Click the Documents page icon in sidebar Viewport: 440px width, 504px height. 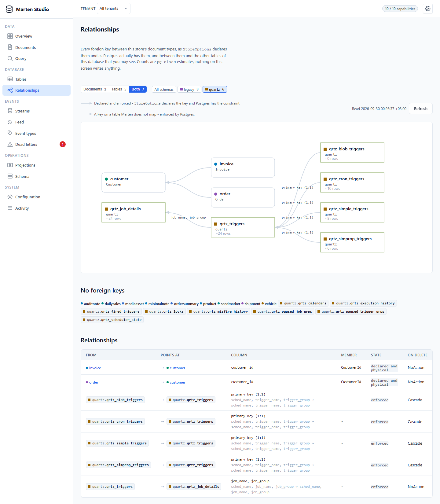pyautogui.click(x=10, y=47)
